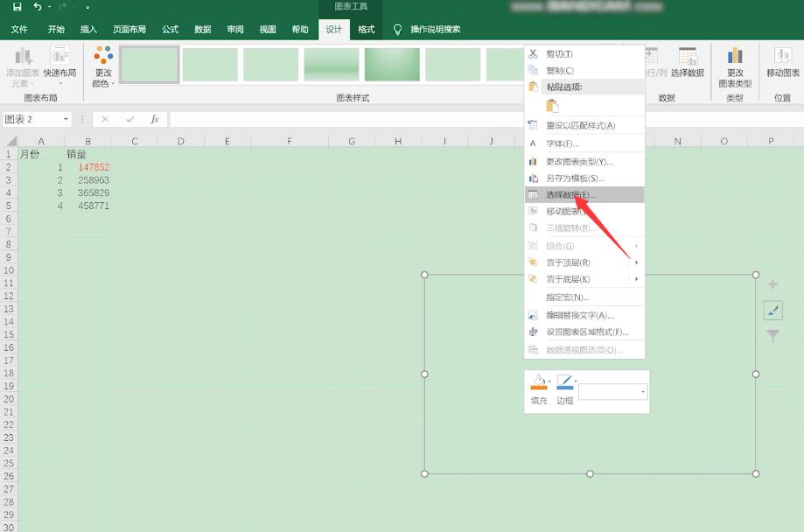
Task: Switch to the Help tab
Action: point(300,29)
